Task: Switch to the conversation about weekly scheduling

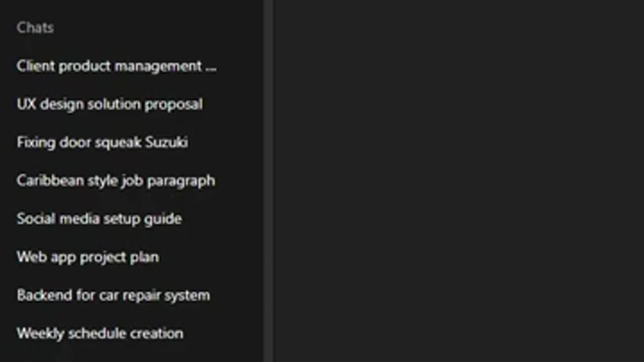Action: [x=100, y=333]
